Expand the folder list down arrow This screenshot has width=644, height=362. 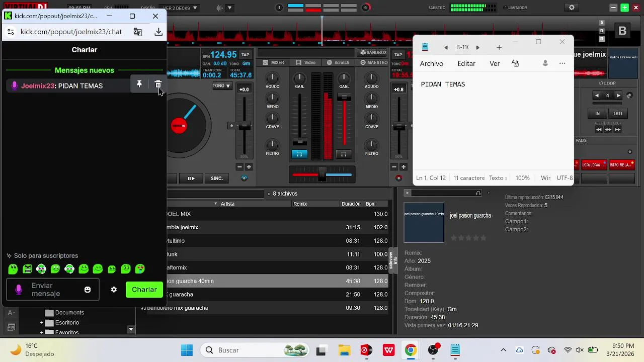[131, 329]
